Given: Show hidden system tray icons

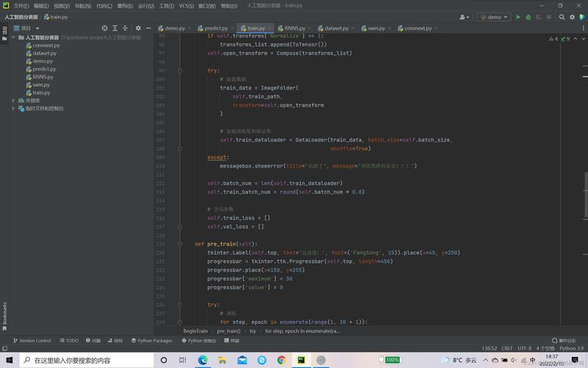Looking at the screenshot, I should click(x=485, y=360).
